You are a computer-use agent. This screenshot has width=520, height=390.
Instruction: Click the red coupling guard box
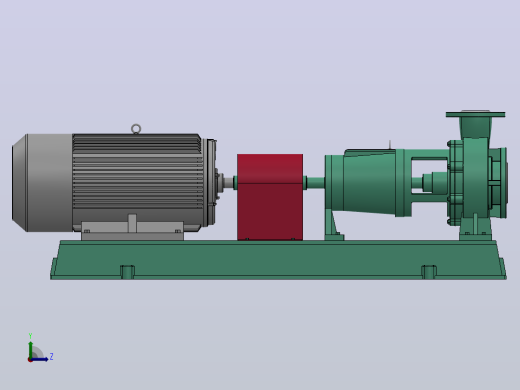coord(270,197)
